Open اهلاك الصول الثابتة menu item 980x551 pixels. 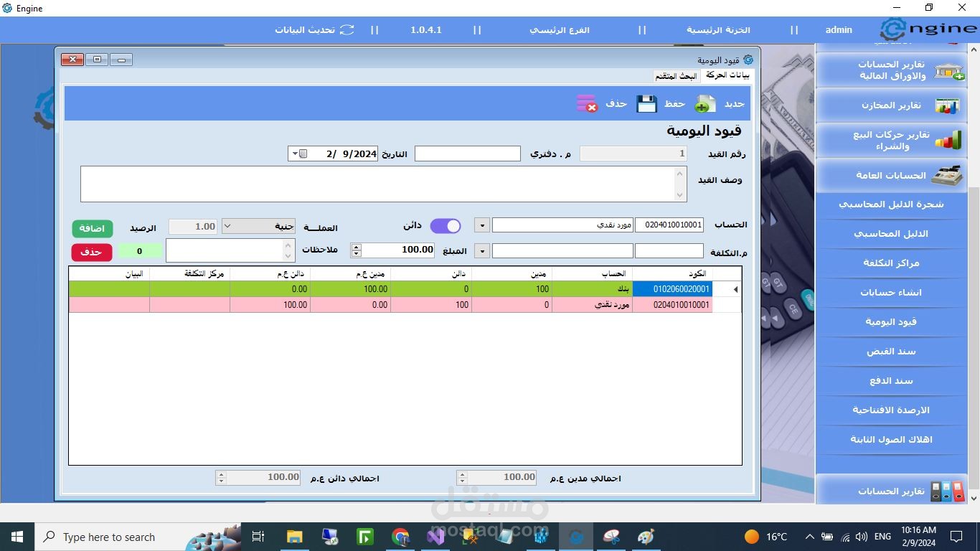coord(892,440)
